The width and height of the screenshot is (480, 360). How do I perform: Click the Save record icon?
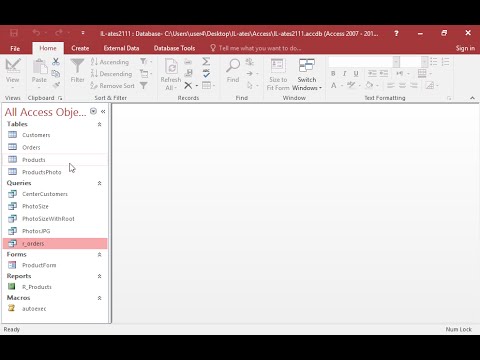(x=188, y=74)
